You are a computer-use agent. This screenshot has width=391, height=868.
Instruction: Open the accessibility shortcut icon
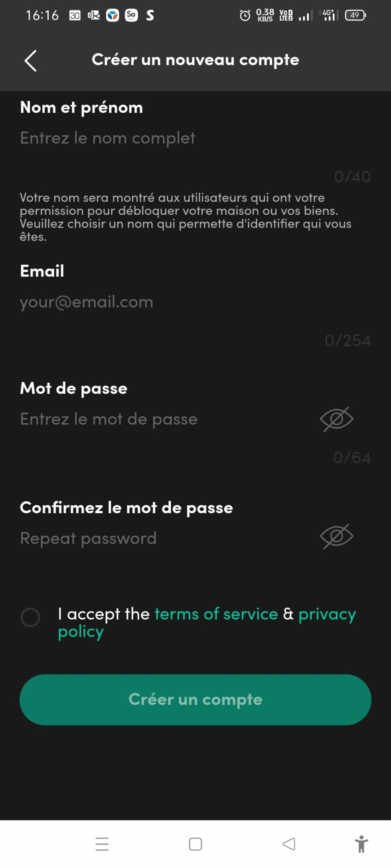coord(361,844)
